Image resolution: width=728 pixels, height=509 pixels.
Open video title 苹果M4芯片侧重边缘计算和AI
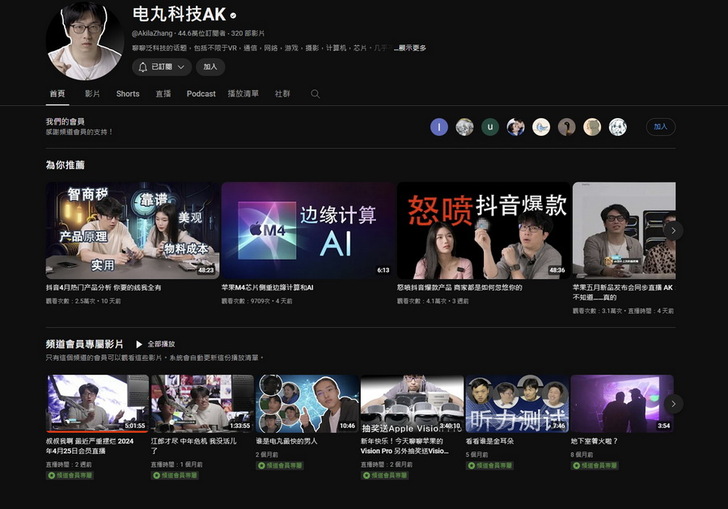(x=267, y=288)
